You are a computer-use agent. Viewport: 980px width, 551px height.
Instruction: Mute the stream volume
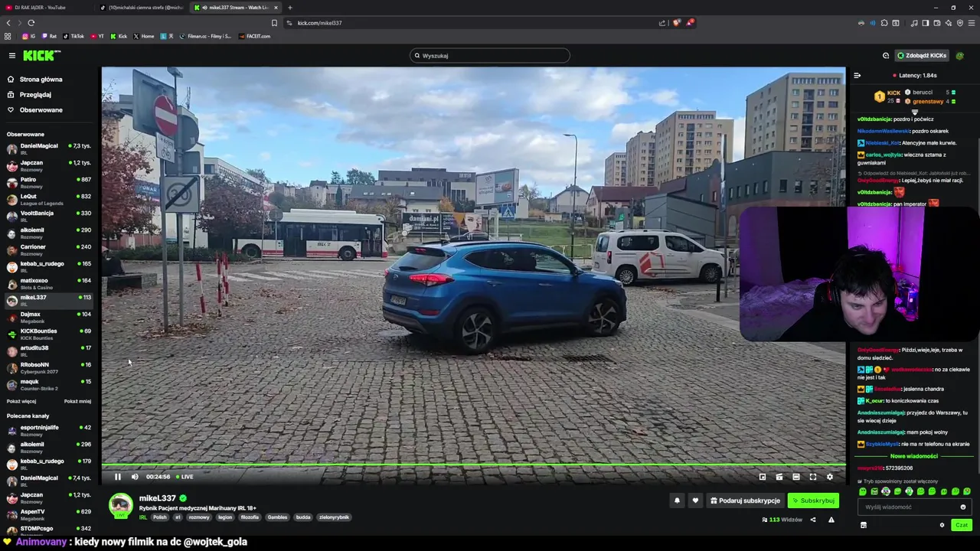click(x=135, y=477)
